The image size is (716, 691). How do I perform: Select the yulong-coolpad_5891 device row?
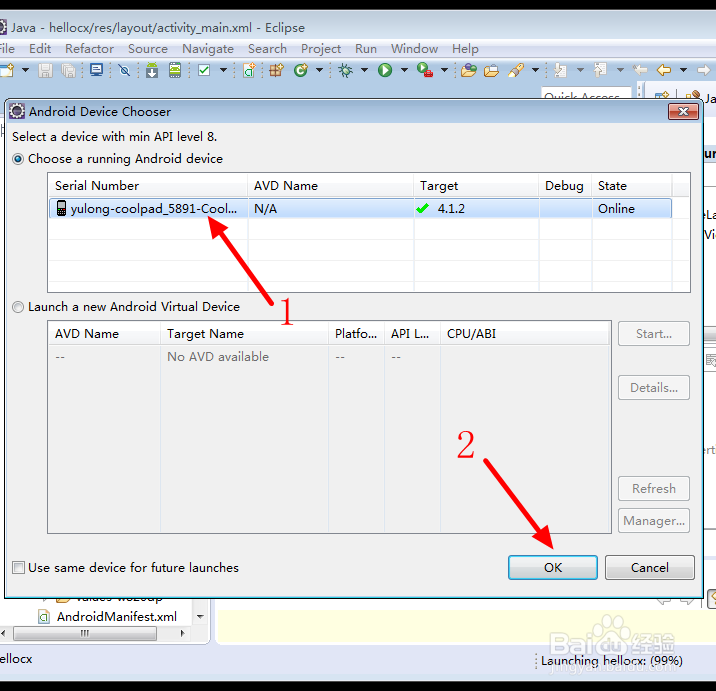pos(360,208)
